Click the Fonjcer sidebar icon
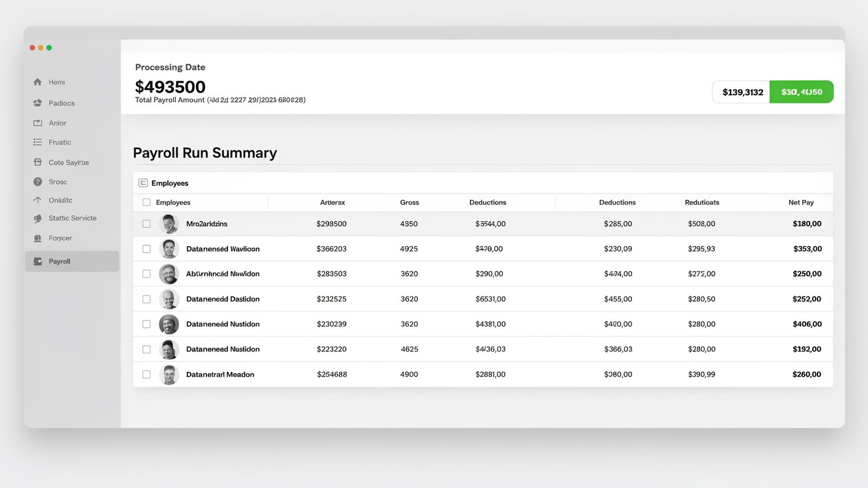The height and width of the screenshot is (488, 868). (x=38, y=238)
